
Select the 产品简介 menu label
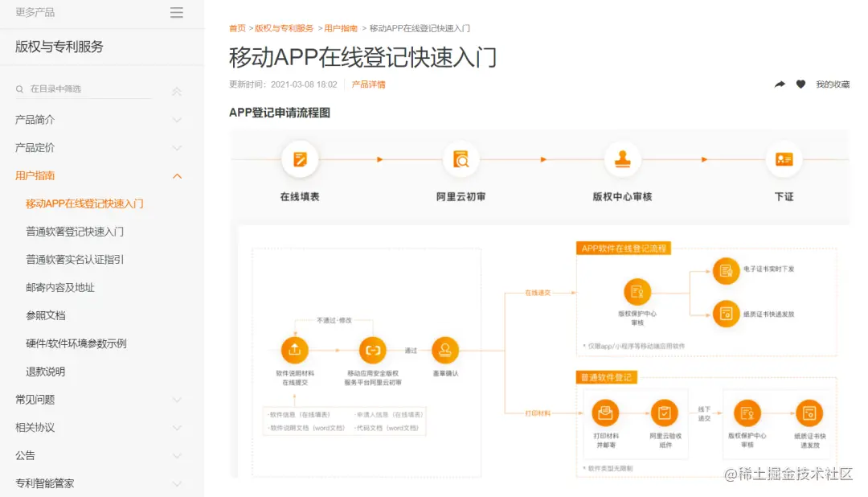tap(35, 120)
